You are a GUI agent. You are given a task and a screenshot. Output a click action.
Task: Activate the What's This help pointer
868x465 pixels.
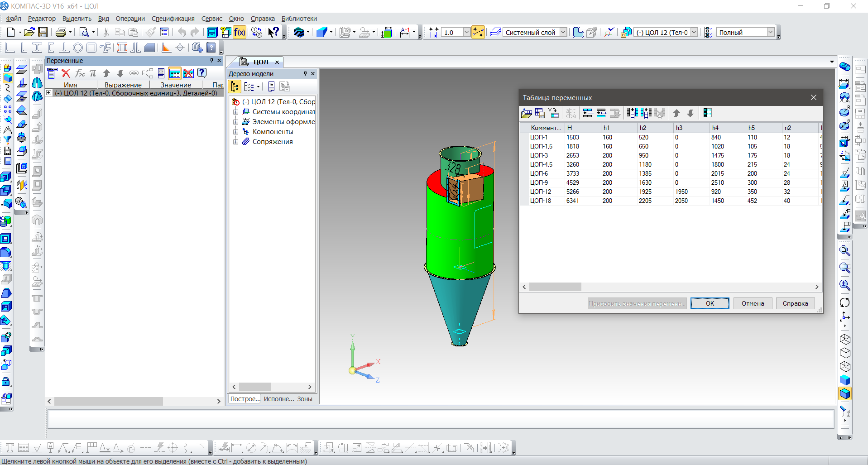(273, 32)
